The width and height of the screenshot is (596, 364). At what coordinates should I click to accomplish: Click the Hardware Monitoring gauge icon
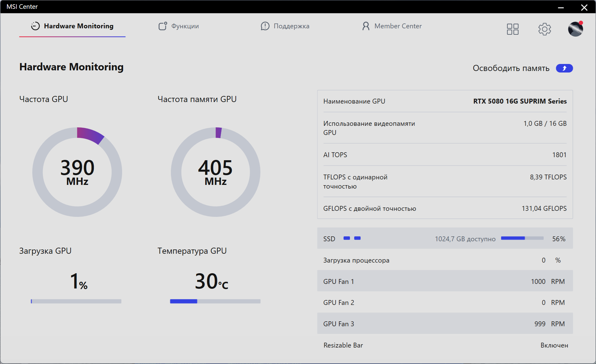(x=35, y=26)
